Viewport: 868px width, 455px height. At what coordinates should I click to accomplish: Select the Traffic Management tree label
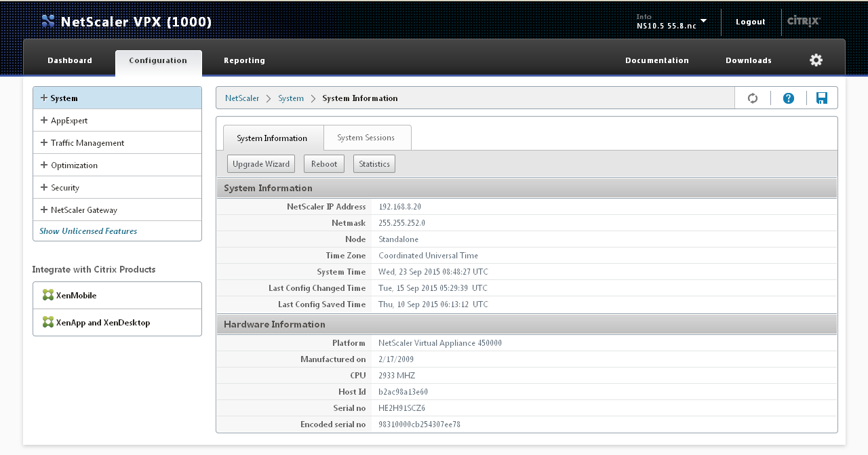[x=87, y=143]
